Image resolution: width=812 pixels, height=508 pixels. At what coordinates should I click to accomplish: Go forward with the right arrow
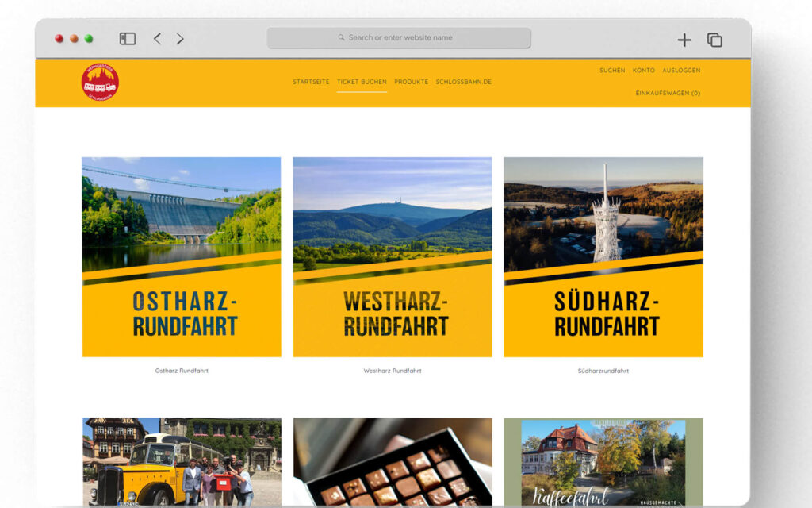[x=180, y=39]
